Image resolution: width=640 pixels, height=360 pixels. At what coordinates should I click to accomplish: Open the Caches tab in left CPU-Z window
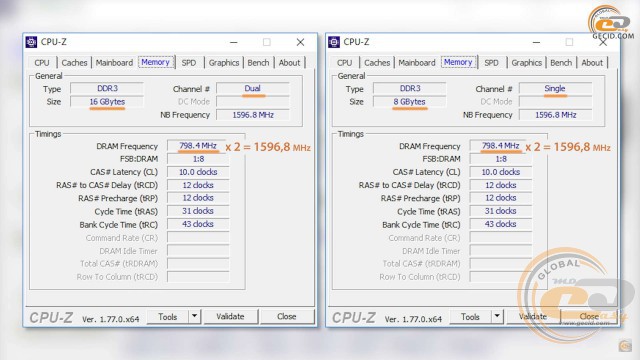coord(74,63)
